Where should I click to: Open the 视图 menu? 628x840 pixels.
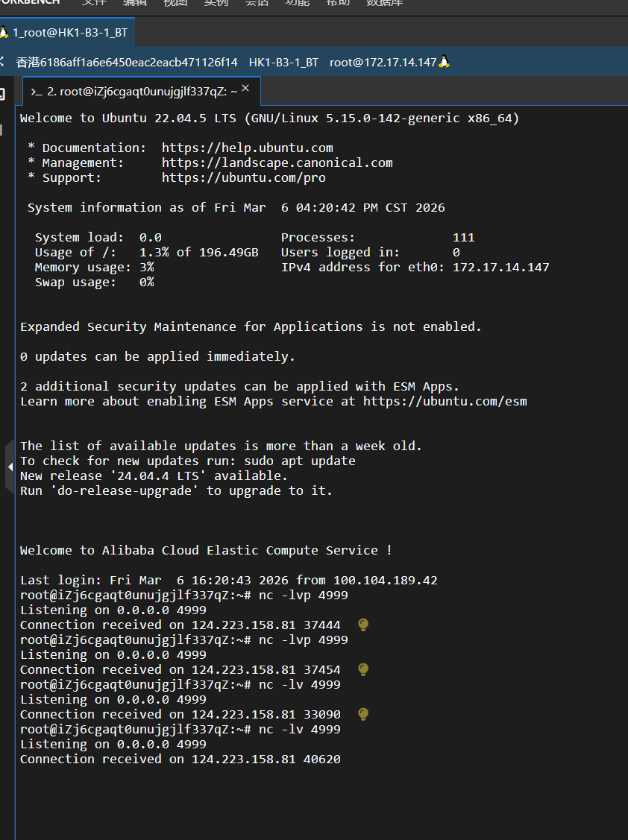pyautogui.click(x=175, y=2)
